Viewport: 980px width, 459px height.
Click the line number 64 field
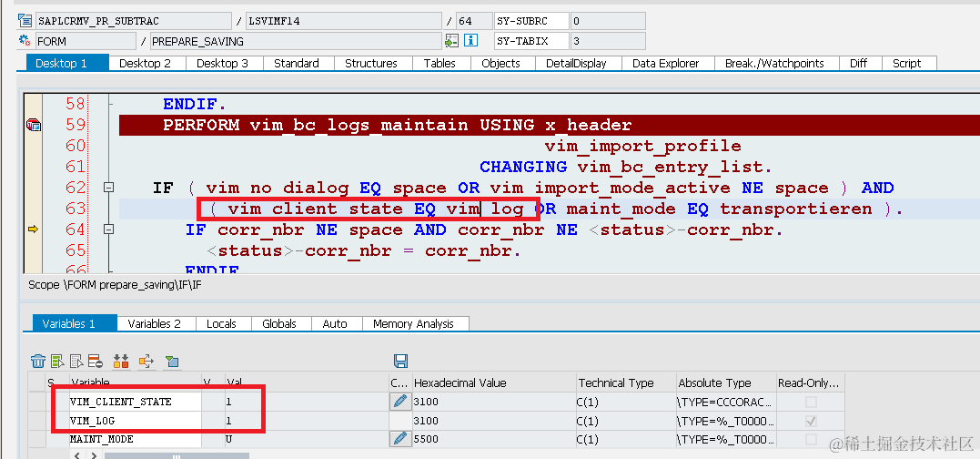pos(474,21)
